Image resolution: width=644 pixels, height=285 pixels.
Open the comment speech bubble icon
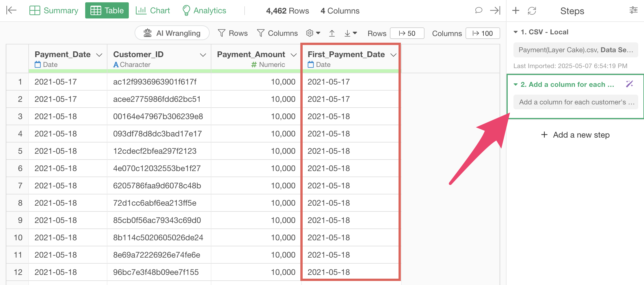[x=479, y=11]
